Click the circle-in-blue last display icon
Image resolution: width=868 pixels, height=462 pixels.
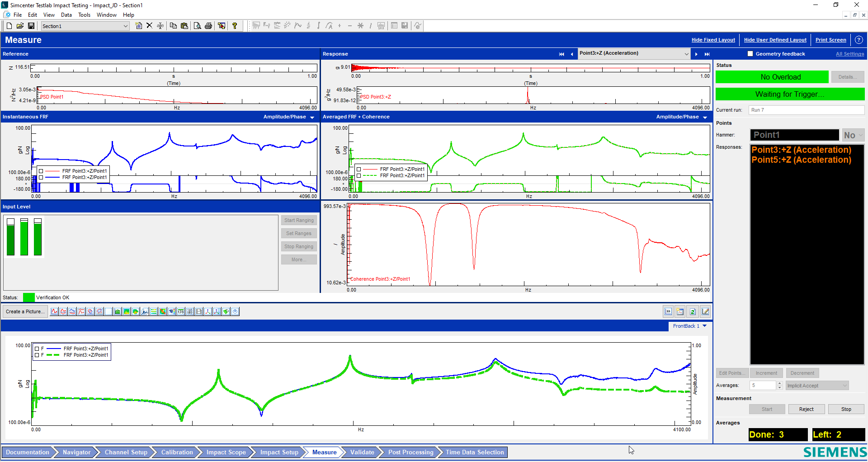tap(235, 311)
